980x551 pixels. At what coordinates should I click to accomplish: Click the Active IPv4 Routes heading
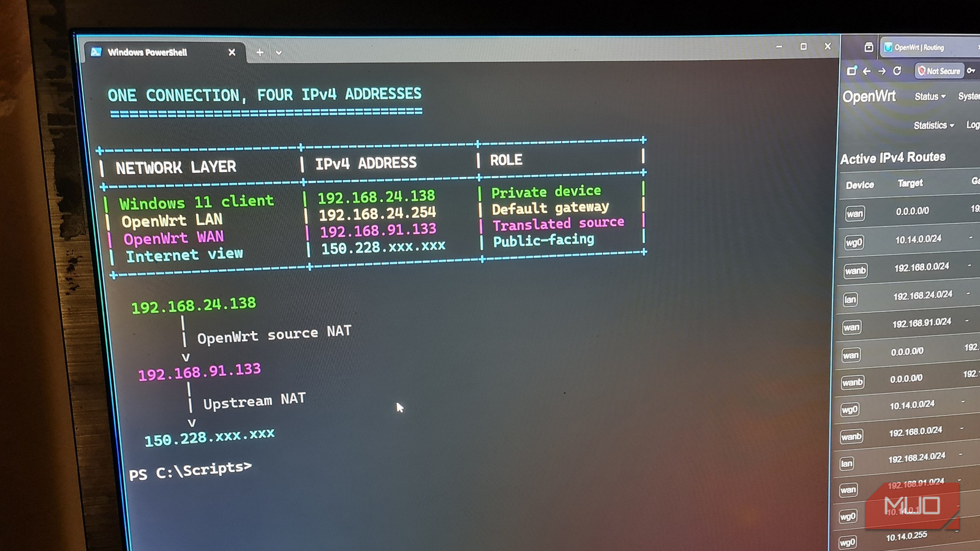892,158
